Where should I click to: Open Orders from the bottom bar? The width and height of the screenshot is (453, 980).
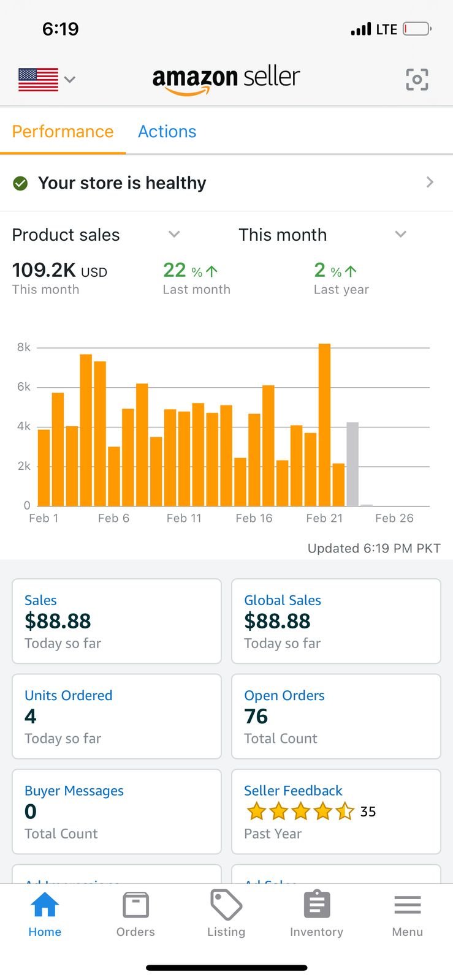click(135, 905)
